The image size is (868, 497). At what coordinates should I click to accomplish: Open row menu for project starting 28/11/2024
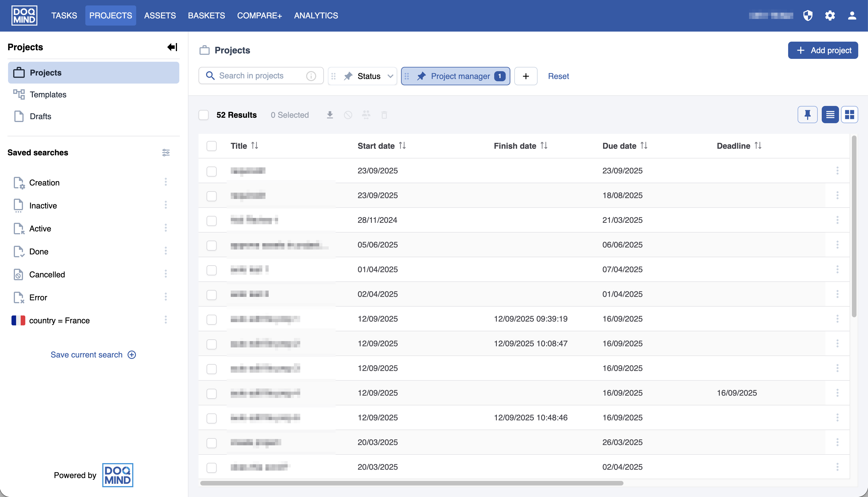coord(837,220)
